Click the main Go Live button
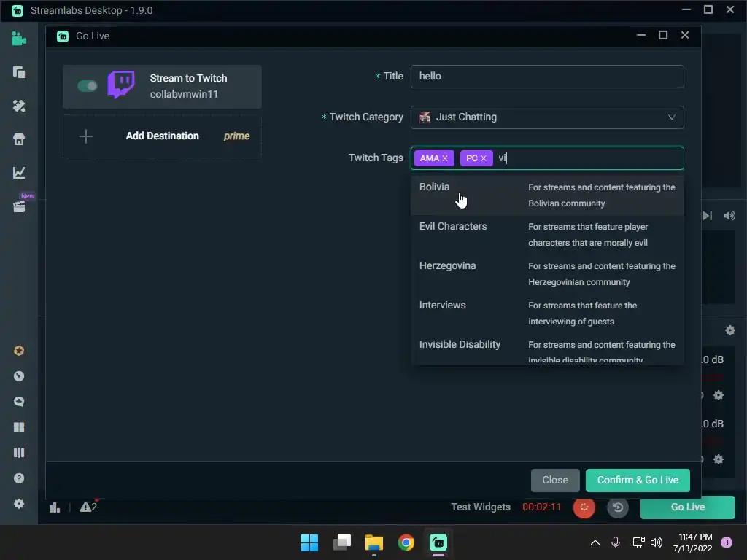Viewport: 747px width, 560px height. tap(687, 507)
